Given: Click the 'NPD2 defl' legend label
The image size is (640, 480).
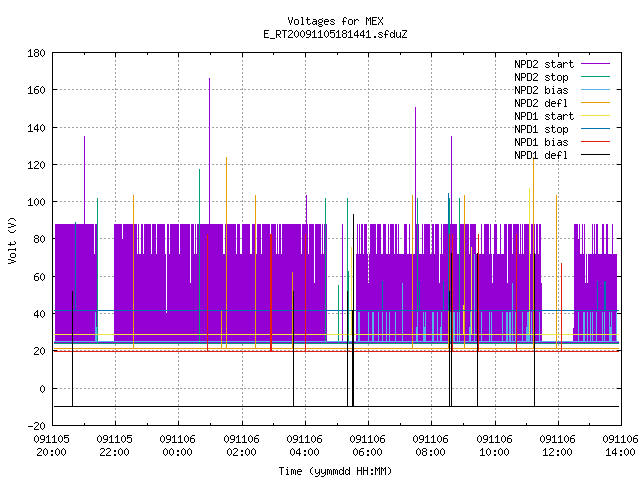Looking at the screenshot, I should [541, 103].
